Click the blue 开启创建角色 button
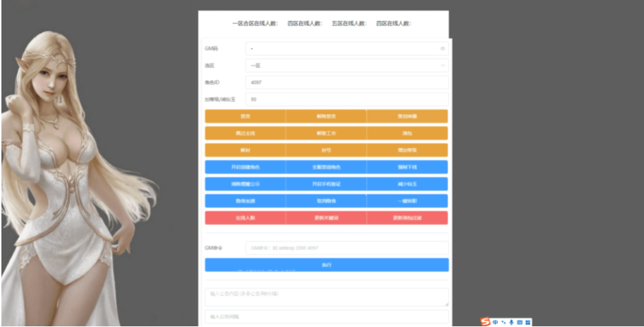This screenshot has width=644, height=327. point(245,167)
